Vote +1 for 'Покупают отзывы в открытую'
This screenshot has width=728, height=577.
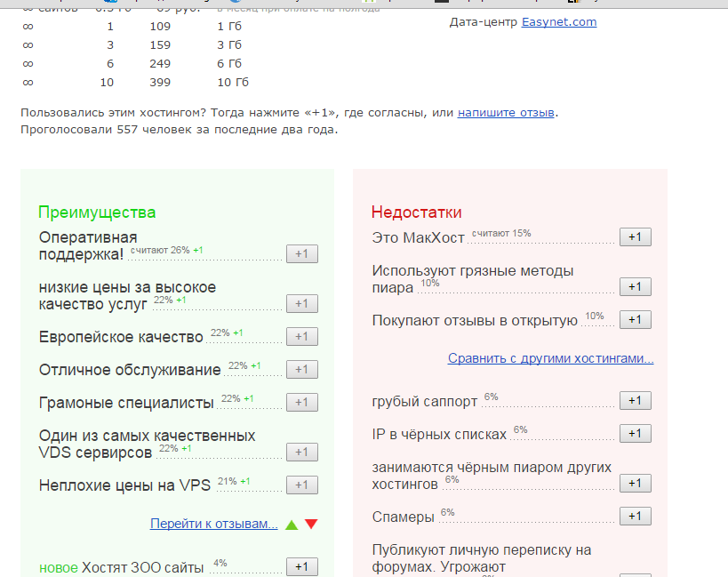point(636,320)
